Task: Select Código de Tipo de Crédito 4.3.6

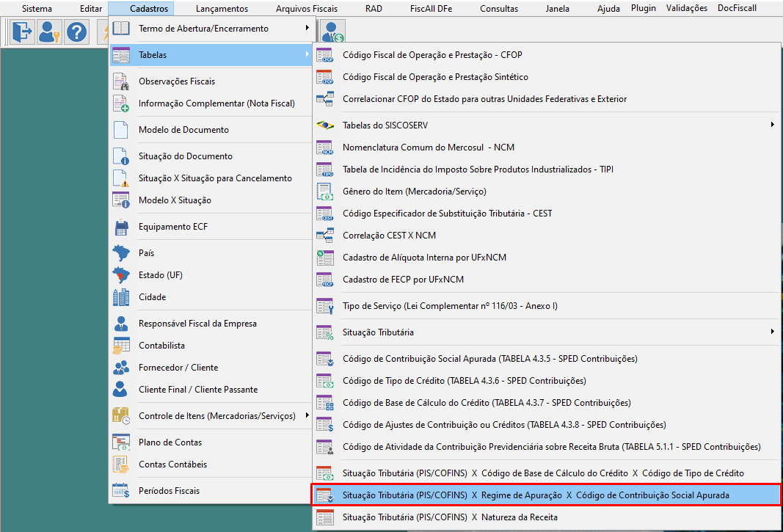Action: [546, 381]
